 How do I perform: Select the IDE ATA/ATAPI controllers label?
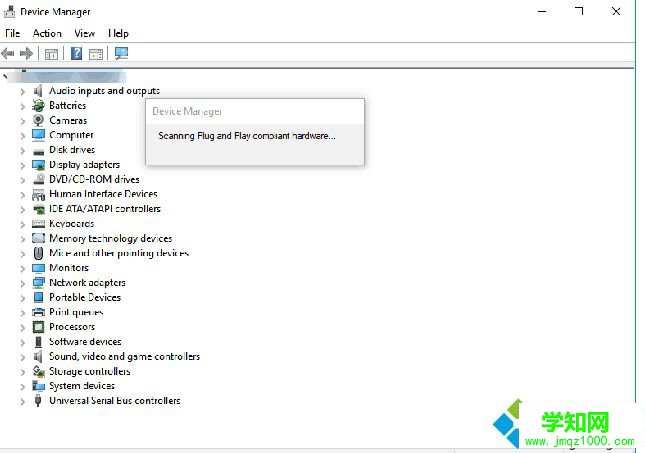[105, 209]
